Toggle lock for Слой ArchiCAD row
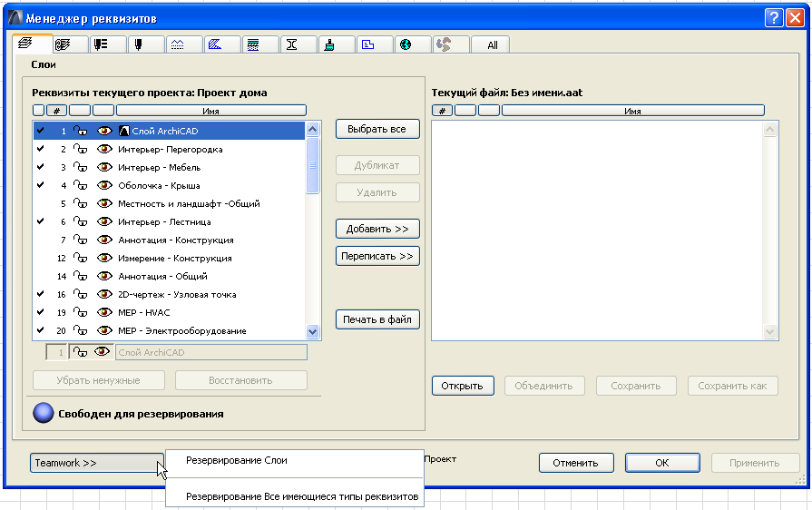The height and width of the screenshot is (510, 812). point(80,131)
